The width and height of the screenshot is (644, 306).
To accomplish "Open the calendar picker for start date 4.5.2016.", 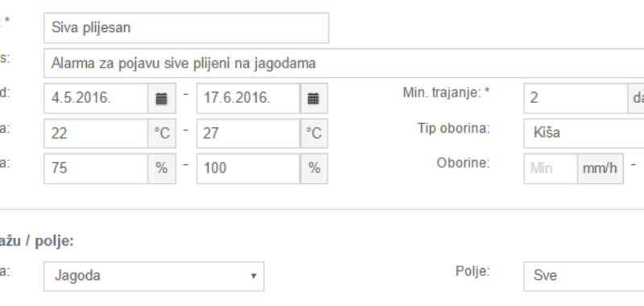I will 162,98.
